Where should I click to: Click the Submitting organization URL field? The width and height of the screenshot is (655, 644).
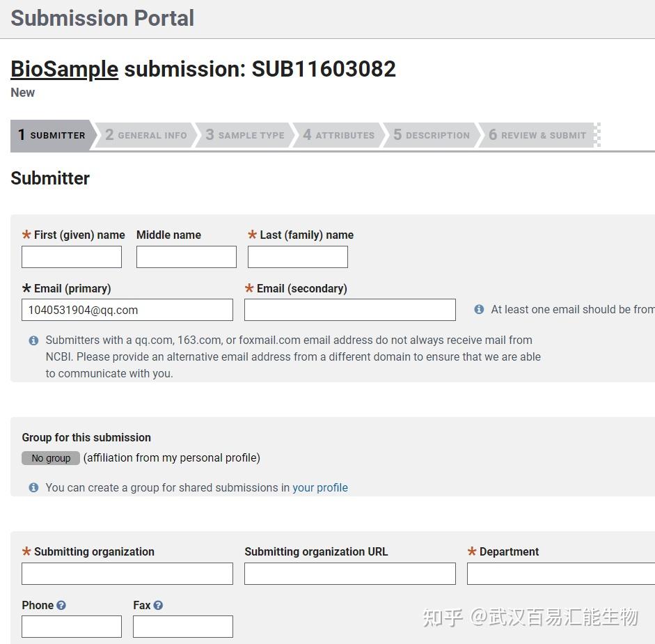coord(349,573)
